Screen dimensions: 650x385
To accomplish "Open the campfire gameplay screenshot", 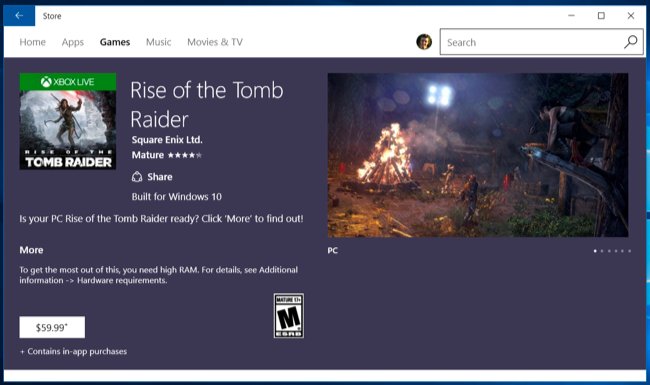I will (478, 155).
